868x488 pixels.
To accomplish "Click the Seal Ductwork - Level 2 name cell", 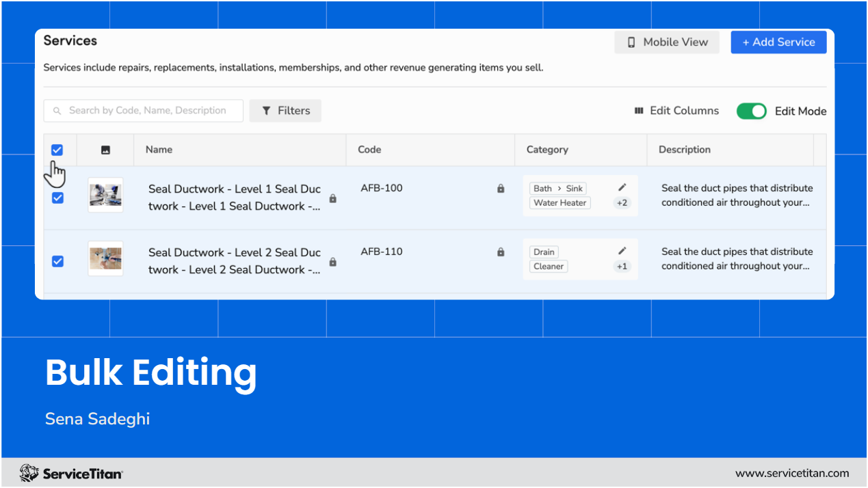I will coord(235,261).
